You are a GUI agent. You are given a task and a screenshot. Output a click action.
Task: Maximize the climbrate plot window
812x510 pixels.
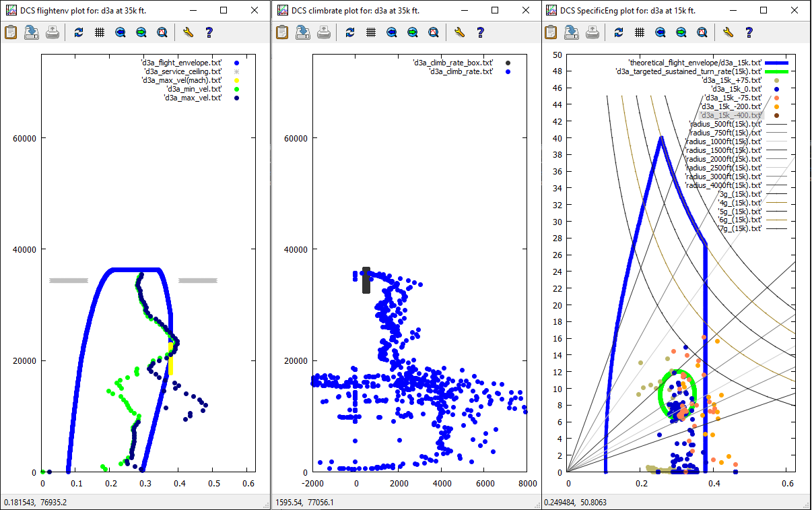[495, 11]
